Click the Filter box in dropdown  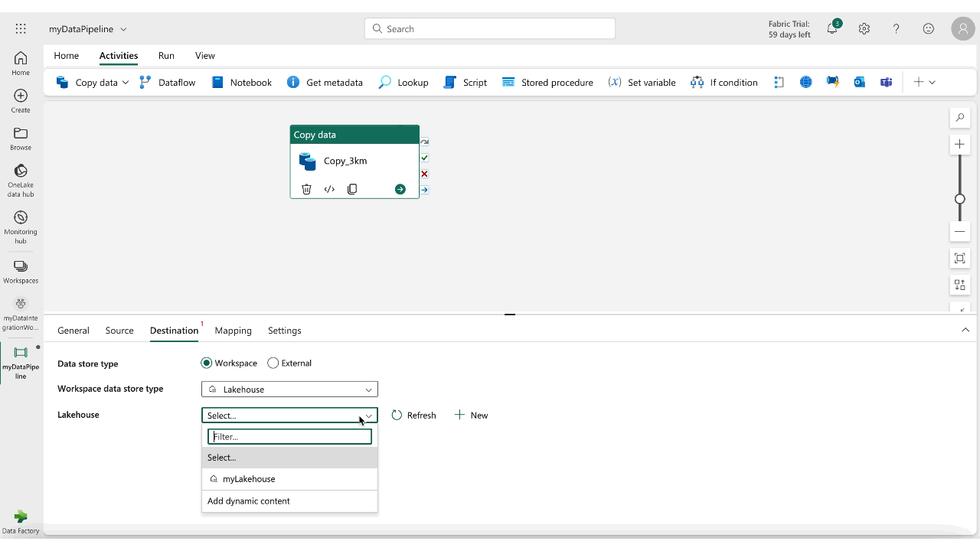point(289,437)
